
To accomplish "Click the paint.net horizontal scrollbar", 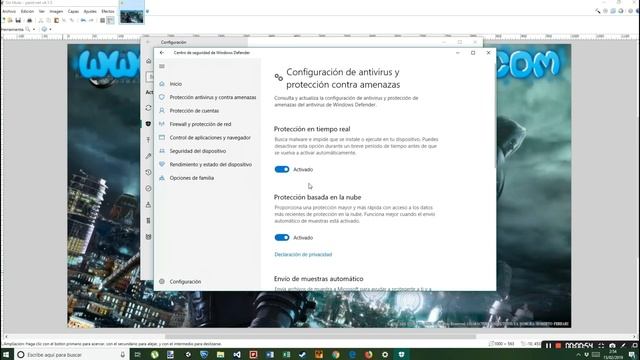I will [320, 337].
